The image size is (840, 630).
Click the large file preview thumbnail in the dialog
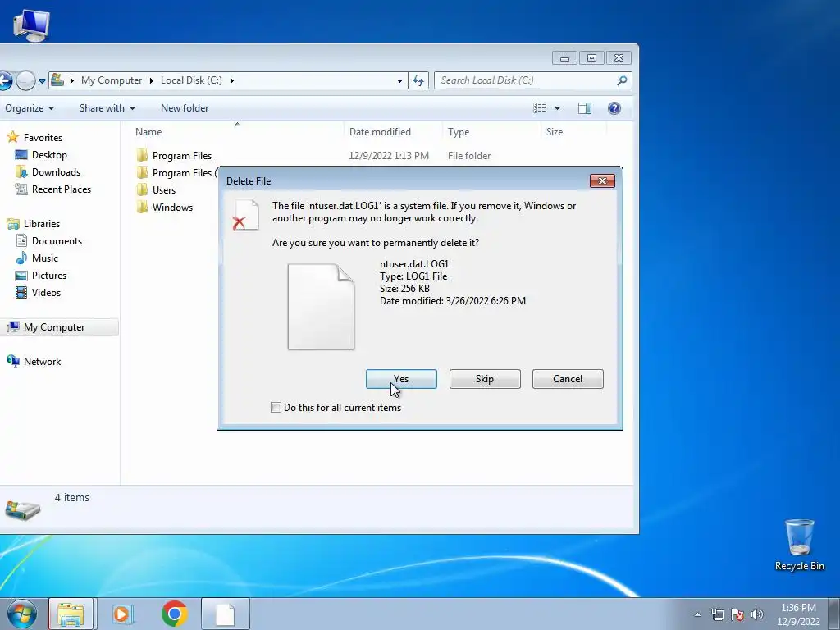321,307
